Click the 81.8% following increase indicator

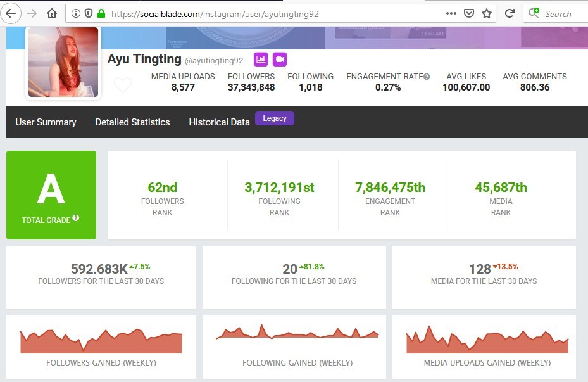tap(311, 267)
